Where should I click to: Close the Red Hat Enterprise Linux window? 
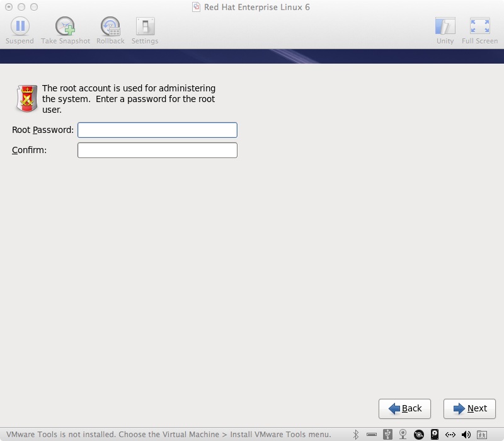(9, 7)
